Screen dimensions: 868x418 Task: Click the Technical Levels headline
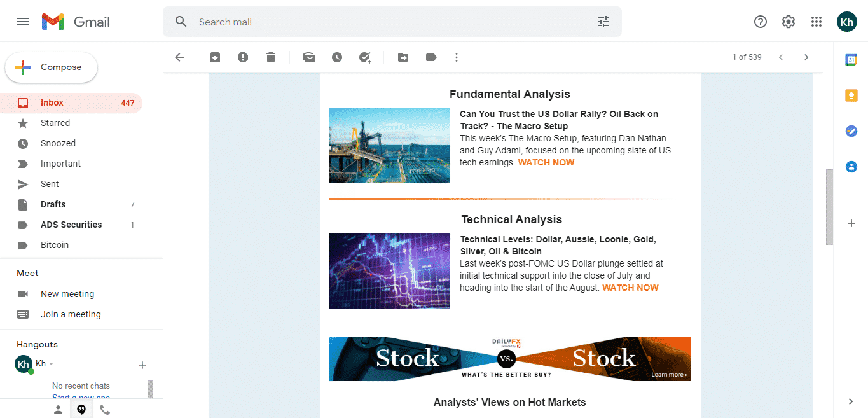[x=558, y=246]
